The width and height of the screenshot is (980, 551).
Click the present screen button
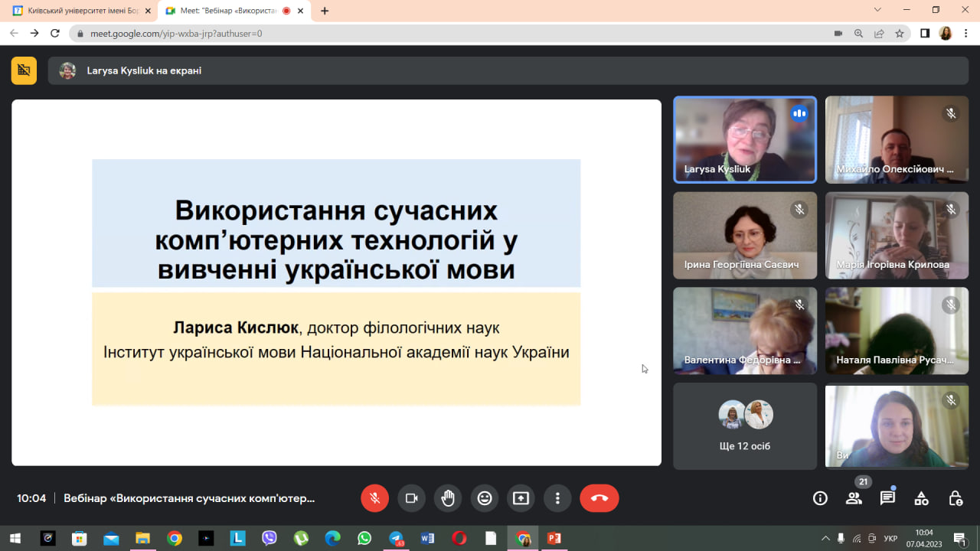521,498
